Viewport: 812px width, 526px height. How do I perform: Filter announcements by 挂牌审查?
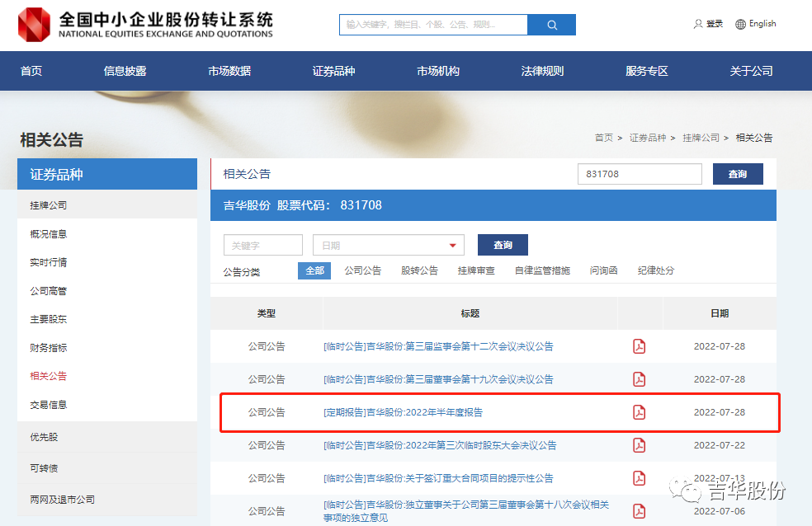tap(476, 270)
